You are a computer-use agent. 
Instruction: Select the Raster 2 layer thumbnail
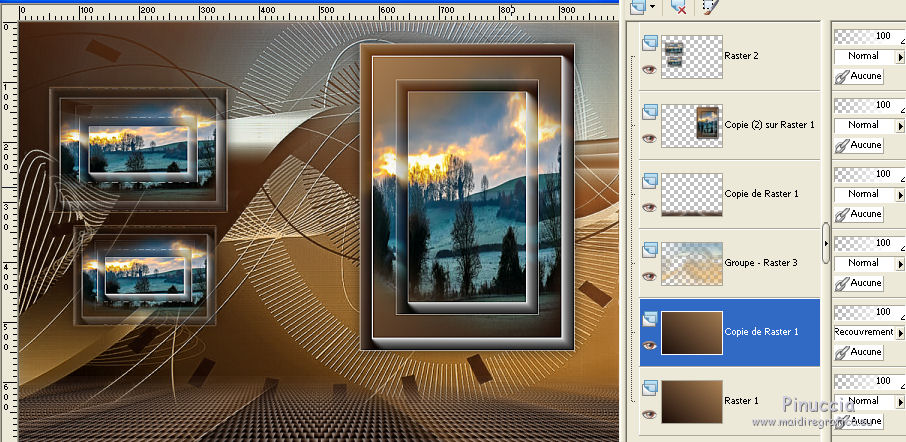coord(692,57)
